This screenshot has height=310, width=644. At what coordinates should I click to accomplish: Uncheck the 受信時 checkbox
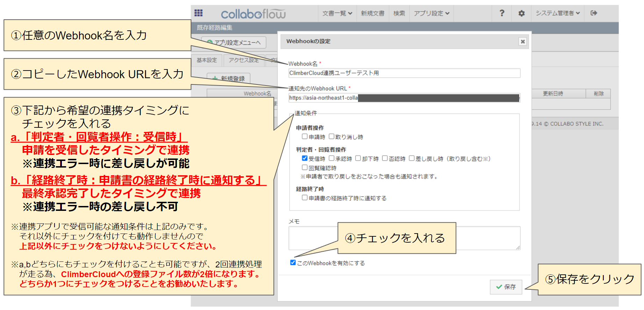[x=305, y=158]
